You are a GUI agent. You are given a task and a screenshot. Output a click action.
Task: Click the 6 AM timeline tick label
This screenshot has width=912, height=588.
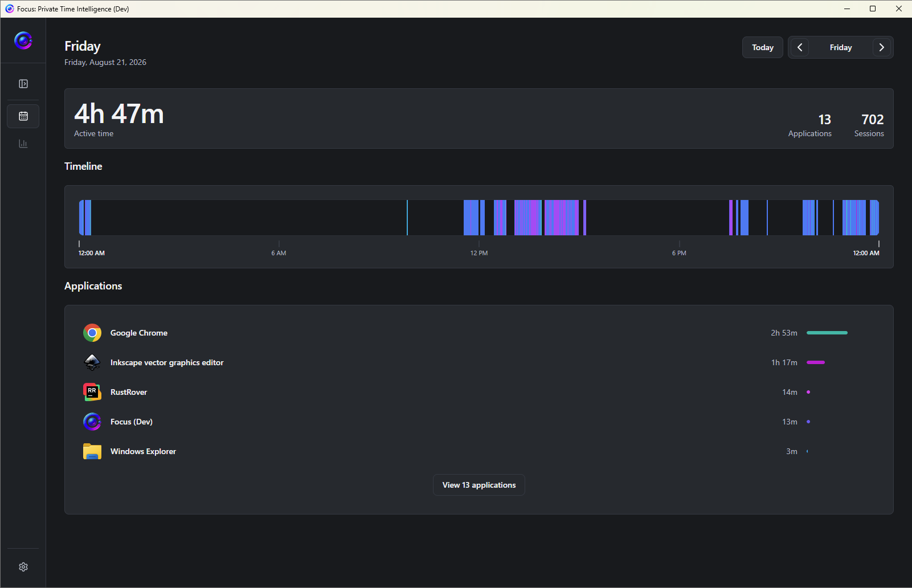pos(279,253)
